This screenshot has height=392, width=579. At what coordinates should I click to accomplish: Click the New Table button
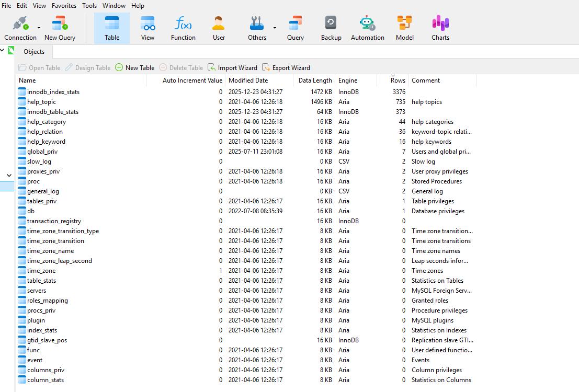coord(135,68)
